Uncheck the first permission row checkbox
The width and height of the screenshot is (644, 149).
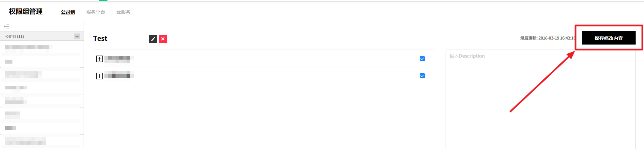(x=422, y=59)
